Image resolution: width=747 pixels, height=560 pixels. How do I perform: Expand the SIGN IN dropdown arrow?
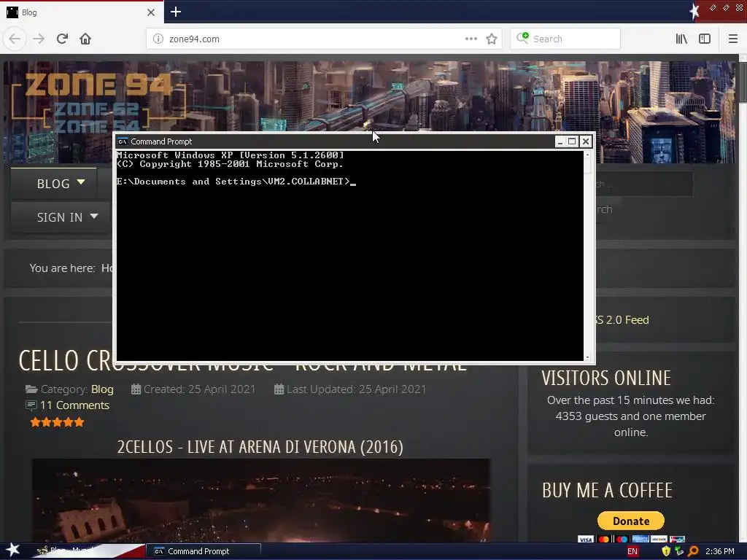click(94, 216)
